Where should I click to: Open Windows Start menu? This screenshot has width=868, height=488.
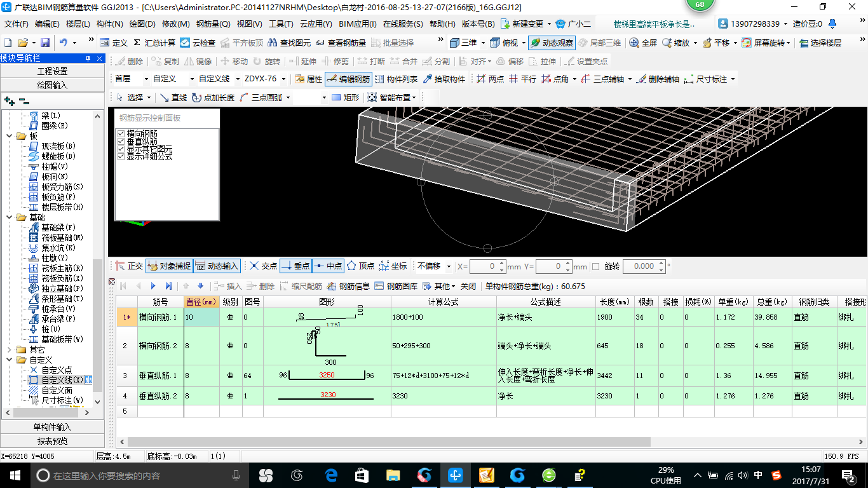(x=14, y=475)
